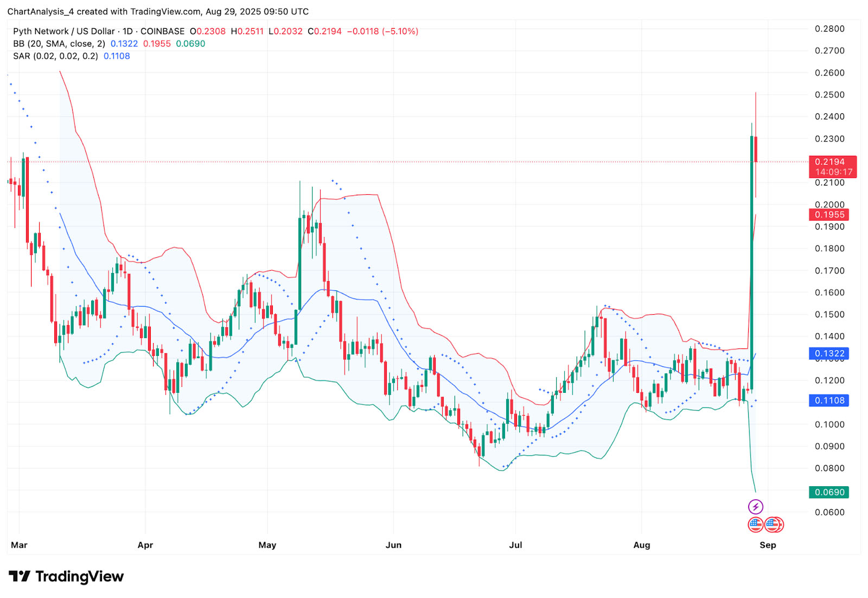This screenshot has width=868, height=598.
Task: Click the red upper band price label 0.1955
Action: [x=829, y=215]
